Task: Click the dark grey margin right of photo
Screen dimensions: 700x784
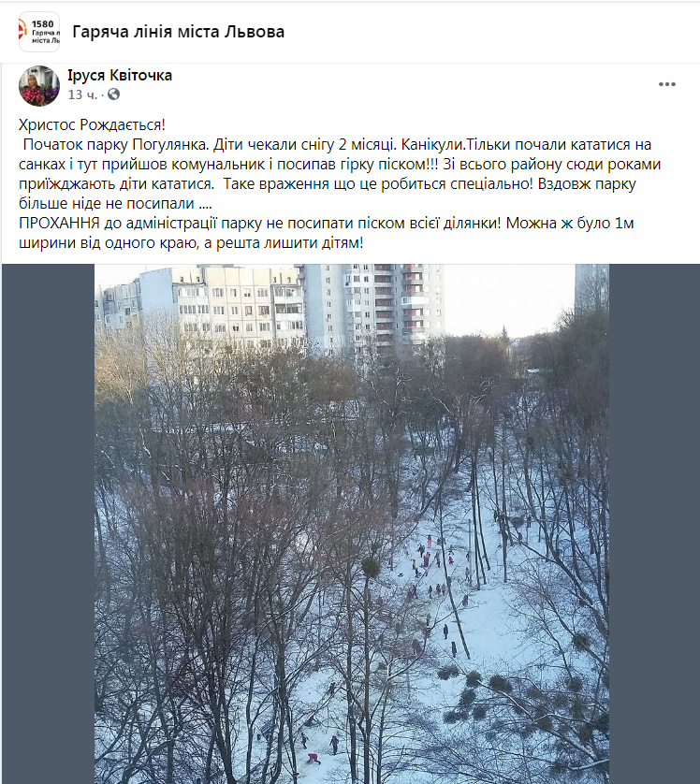Action: [x=653, y=524]
